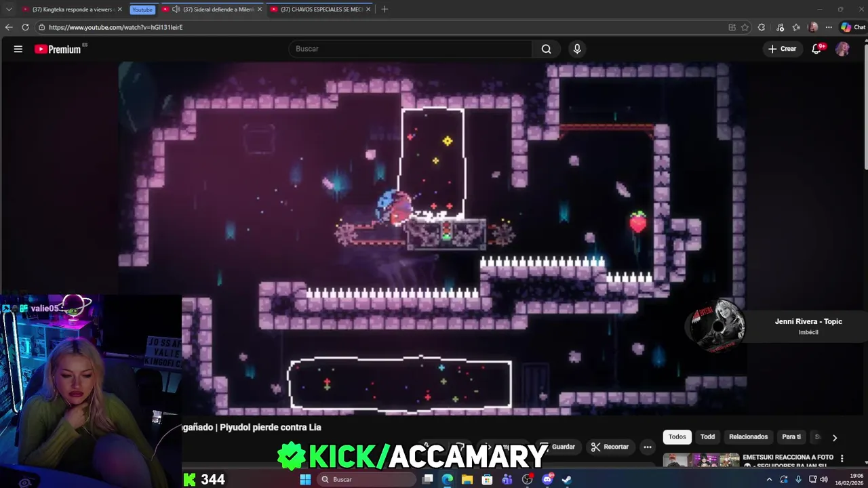Show more filter chips with right arrow
Screen dimensions: 868x488
pyautogui.click(x=835, y=438)
